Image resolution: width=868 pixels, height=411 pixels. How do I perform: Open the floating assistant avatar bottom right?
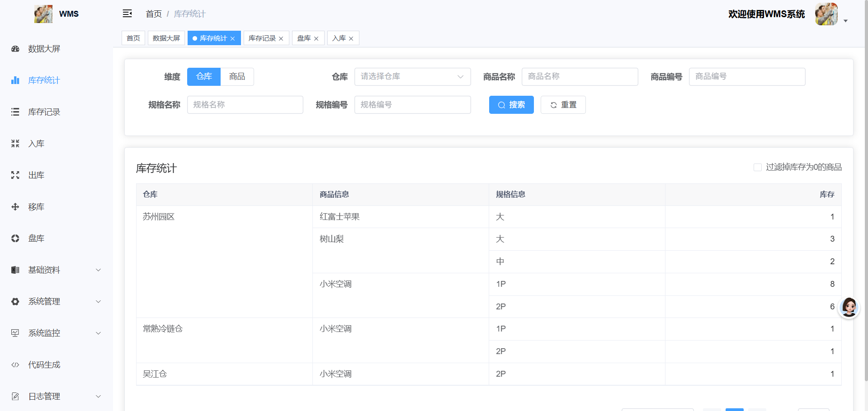(849, 307)
